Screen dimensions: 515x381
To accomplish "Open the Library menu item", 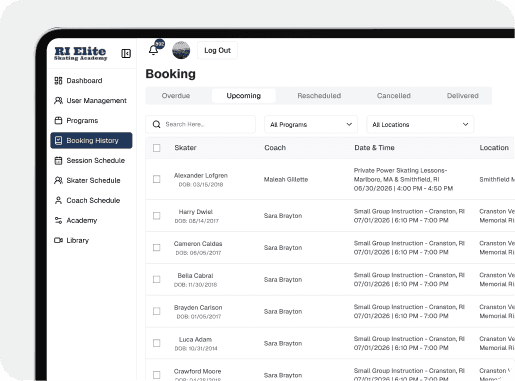I will [x=91, y=240].
